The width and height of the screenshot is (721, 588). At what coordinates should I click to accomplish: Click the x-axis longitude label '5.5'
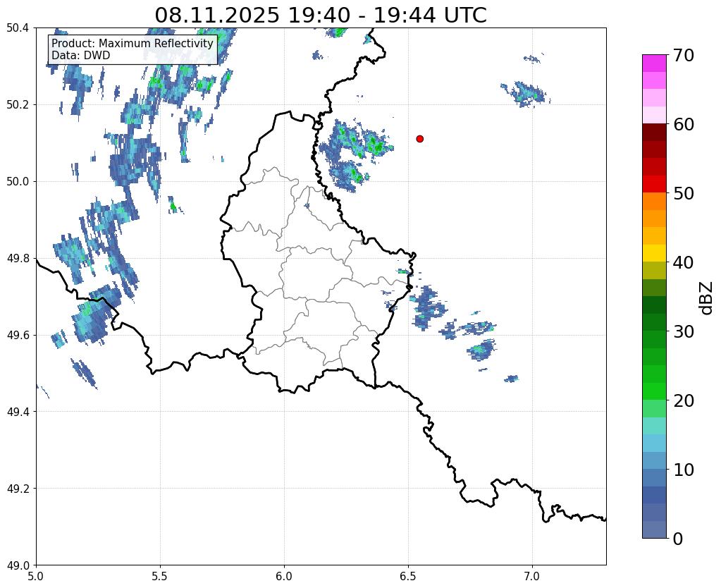tap(160, 576)
